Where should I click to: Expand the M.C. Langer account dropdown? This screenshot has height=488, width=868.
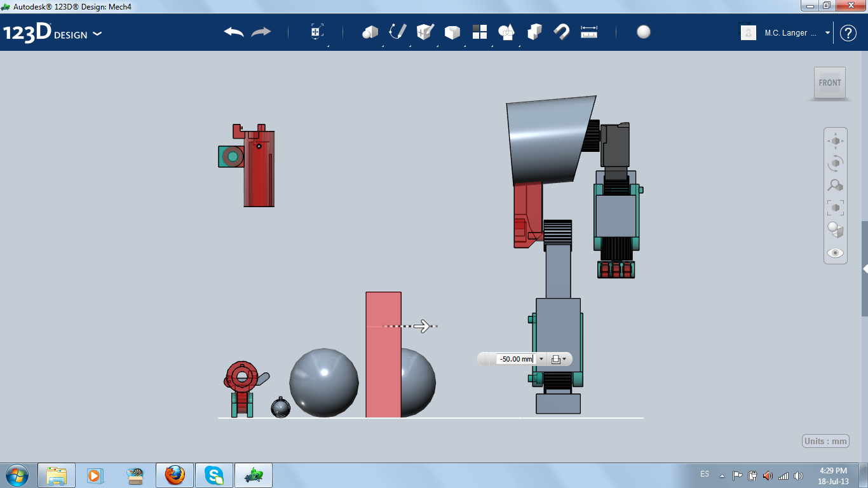[x=827, y=33]
